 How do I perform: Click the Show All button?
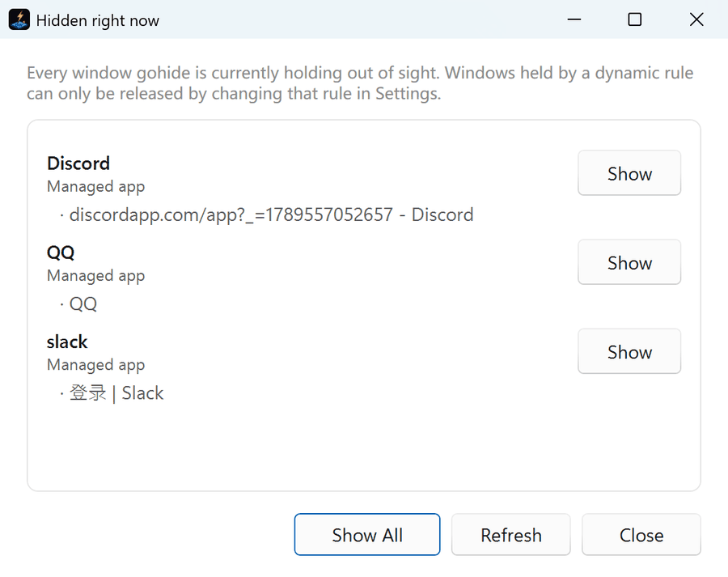coord(367,534)
